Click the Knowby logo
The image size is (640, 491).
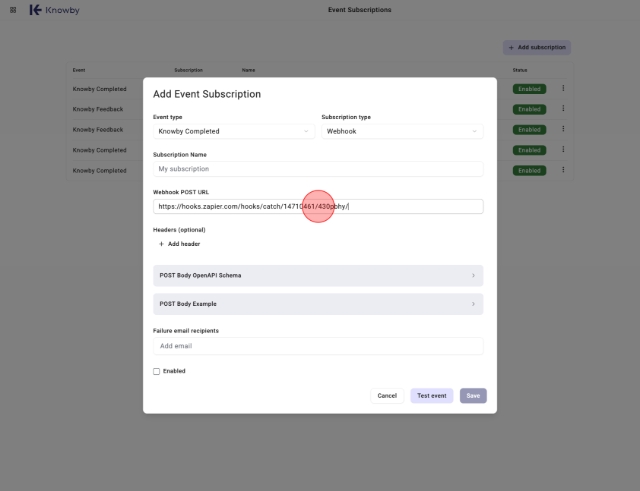click(x=55, y=10)
